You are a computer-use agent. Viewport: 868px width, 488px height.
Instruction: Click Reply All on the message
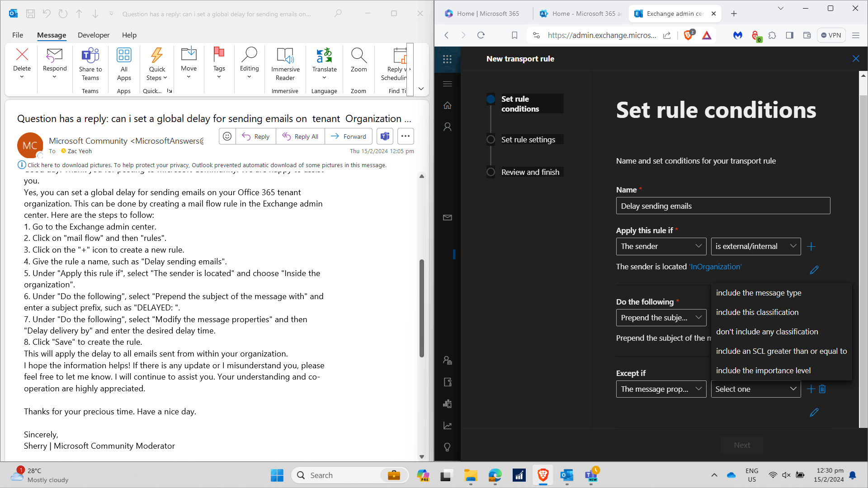[x=300, y=136]
